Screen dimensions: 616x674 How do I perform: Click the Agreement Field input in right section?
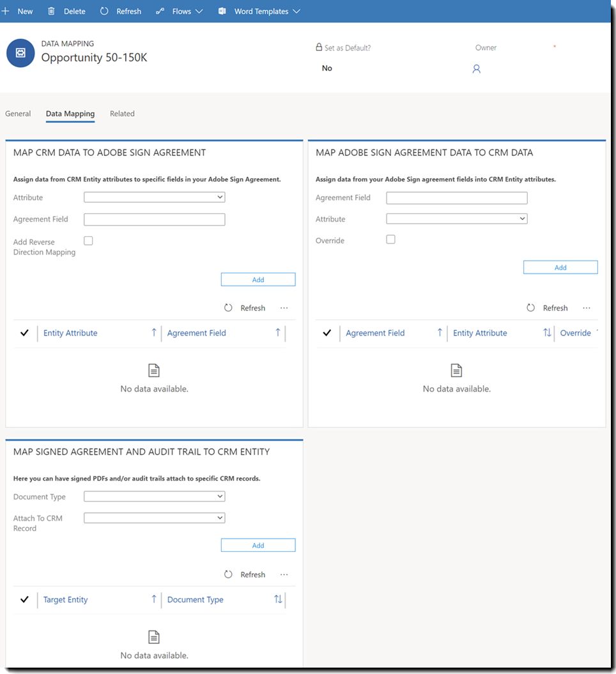[x=457, y=198]
